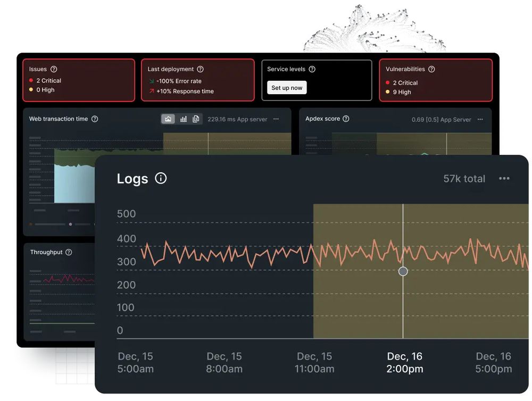Open the Web transaction time overflow menu
This screenshot has height=401, width=532.
pyautogui.click(x=276, y=119)
